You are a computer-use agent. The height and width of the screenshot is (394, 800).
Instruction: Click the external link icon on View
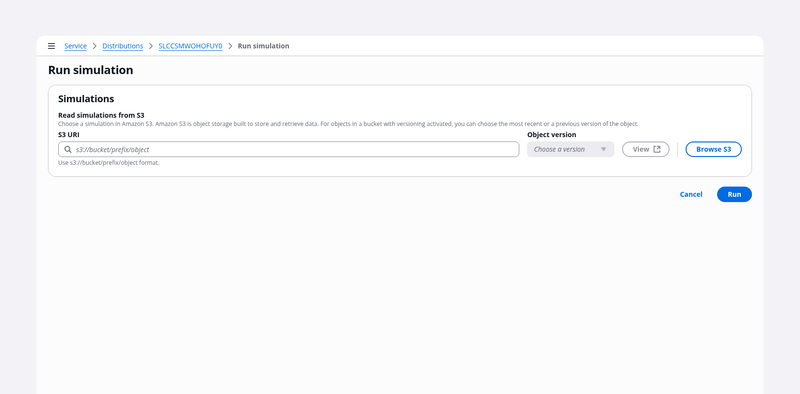coord(657,150)
